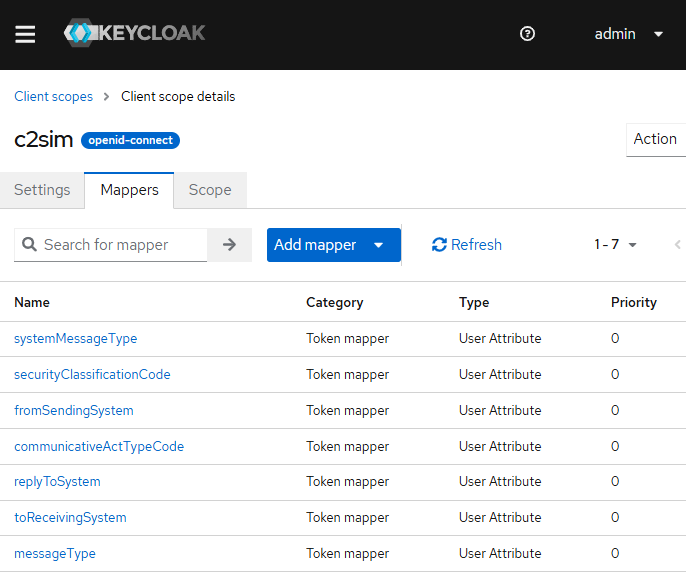Expand the admin user dropdown
This screenshot has height=582, width=686.
tap(629, 34)
